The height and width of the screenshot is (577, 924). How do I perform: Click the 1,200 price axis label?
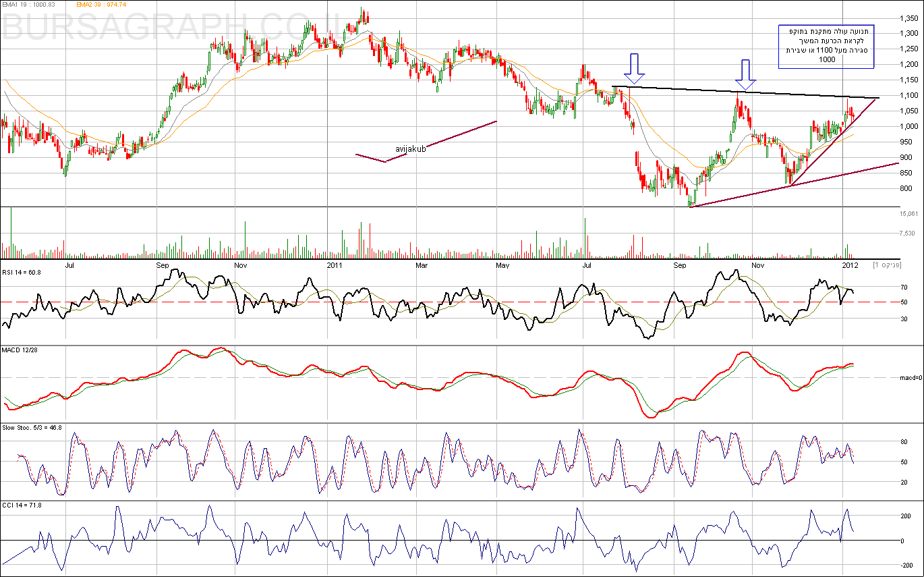coord(908,64)
